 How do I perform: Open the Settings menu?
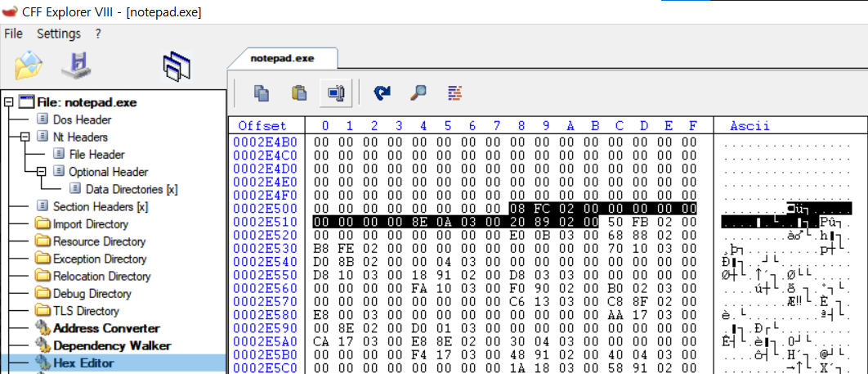pos(59,34)
